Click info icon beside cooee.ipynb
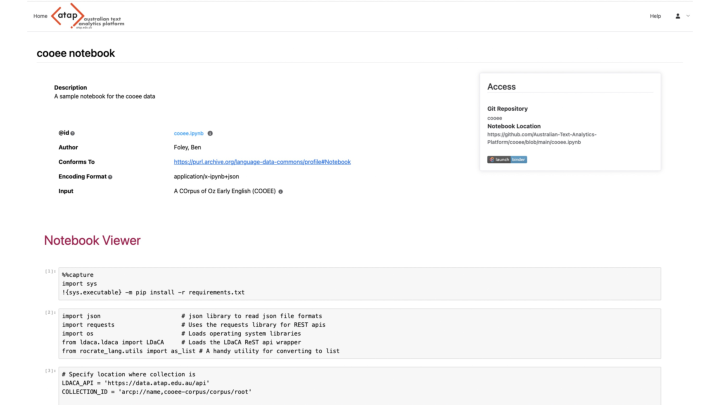The image size is (720, 405). coord(210,133)
